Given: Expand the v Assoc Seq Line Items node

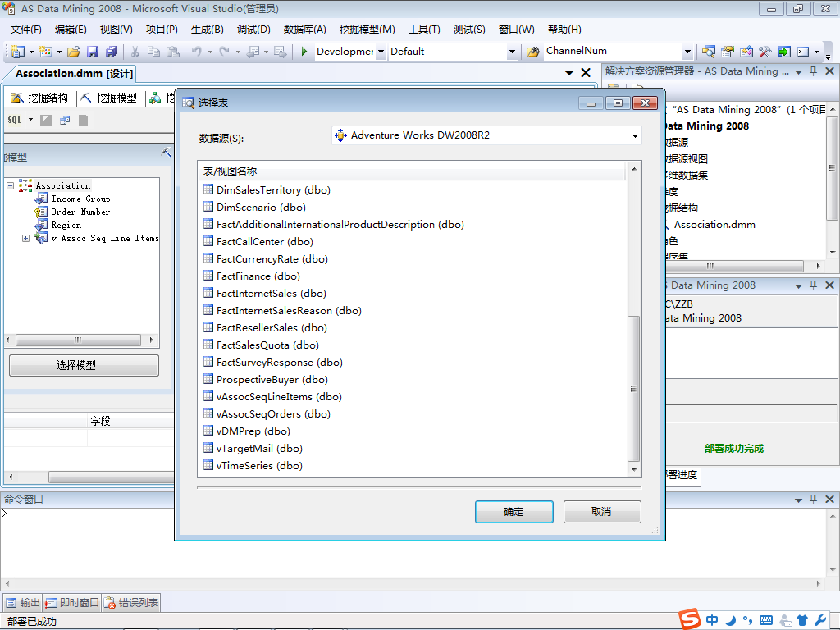Looking at the screenshot, I should (x=25, y=239).
